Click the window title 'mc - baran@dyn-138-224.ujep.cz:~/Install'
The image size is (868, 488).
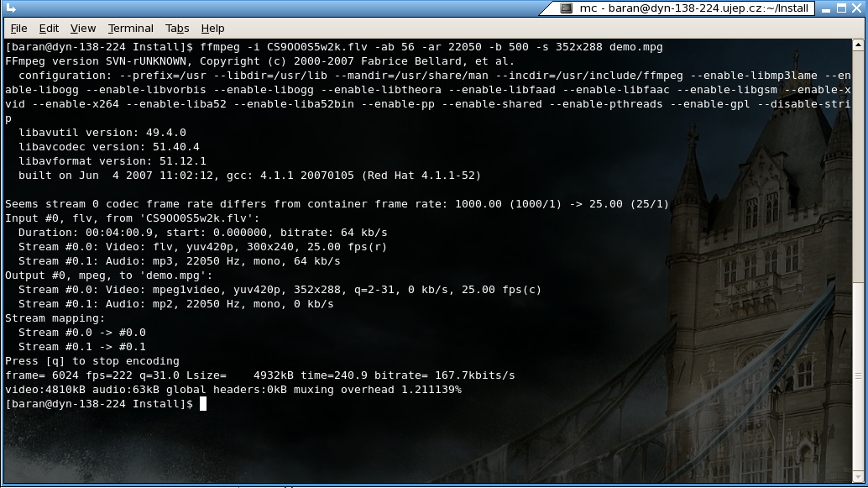pos(694,8)
